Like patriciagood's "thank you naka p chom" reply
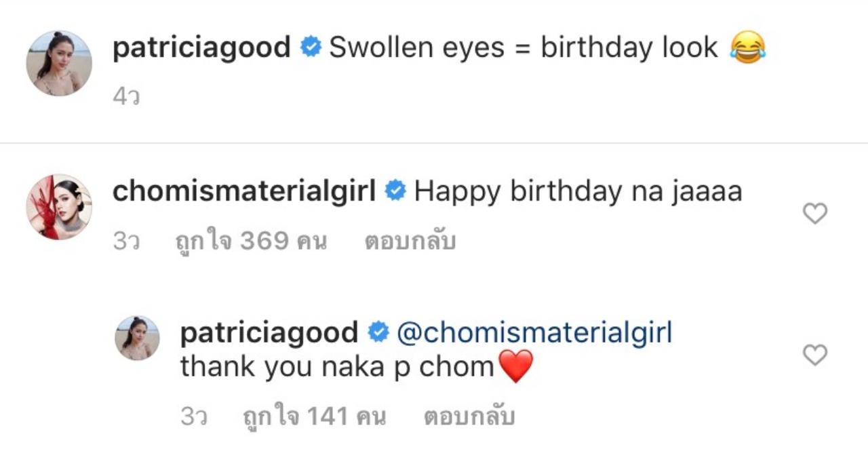Screen dimensions: 868x466 [814, 355]
